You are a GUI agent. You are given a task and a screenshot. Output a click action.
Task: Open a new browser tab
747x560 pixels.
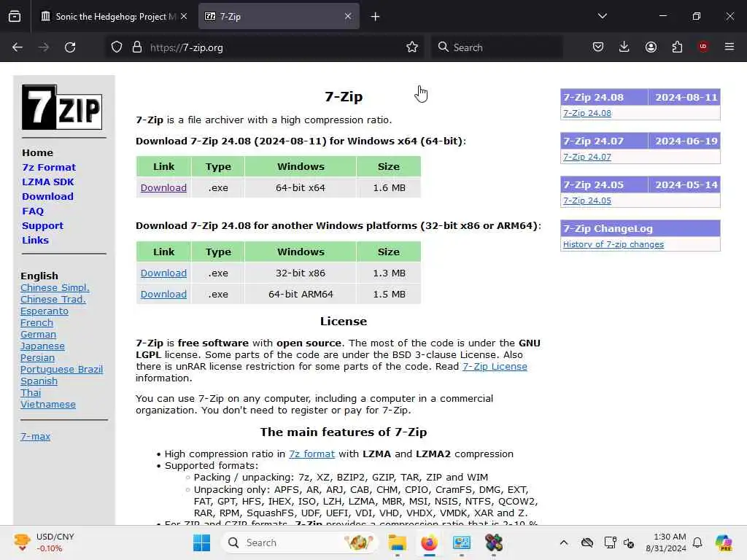375,17
